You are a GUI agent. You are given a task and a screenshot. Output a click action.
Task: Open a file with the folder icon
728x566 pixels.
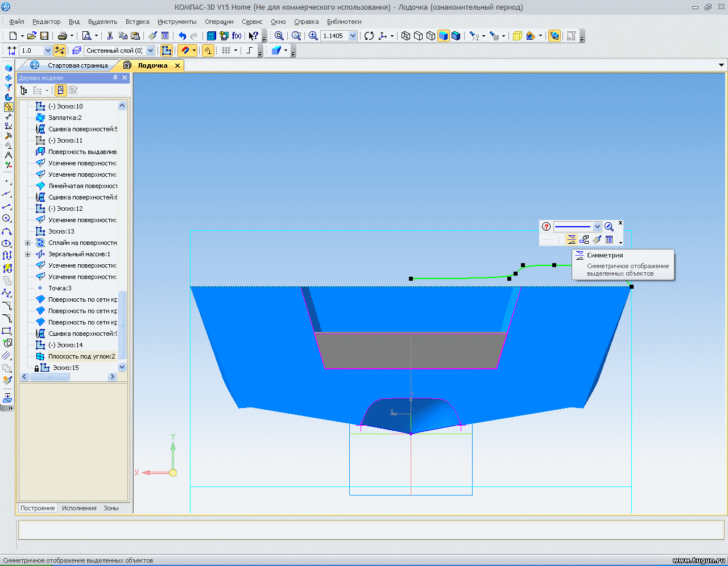pos(32,36)
